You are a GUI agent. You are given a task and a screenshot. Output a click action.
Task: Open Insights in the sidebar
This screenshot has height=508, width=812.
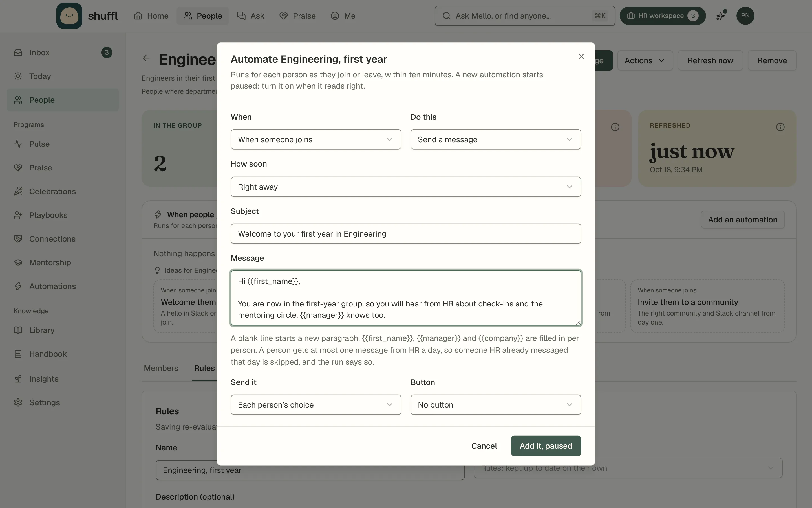(63, 379)
